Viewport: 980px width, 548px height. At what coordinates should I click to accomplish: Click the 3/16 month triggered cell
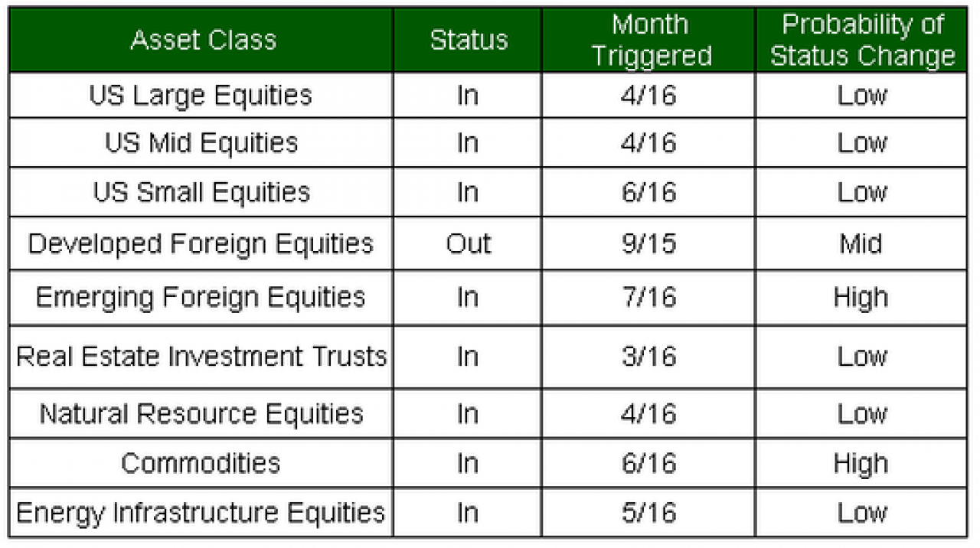click(648, 357)
